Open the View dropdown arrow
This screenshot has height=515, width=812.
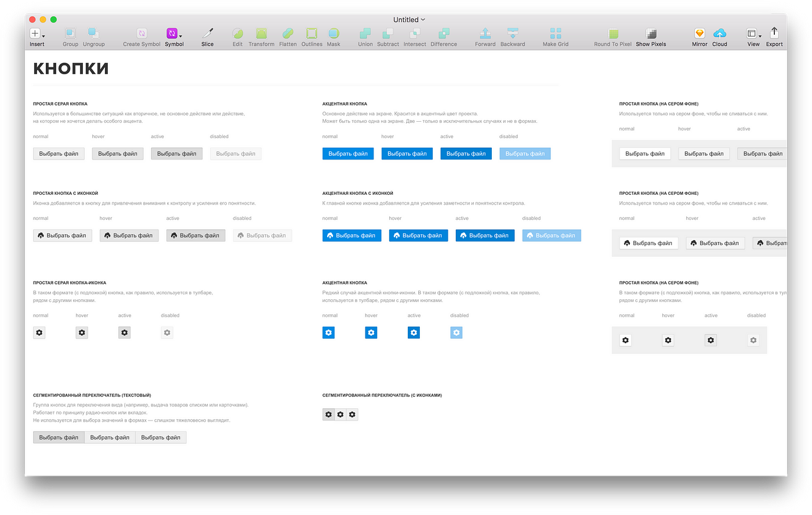[x=760, y=36]
